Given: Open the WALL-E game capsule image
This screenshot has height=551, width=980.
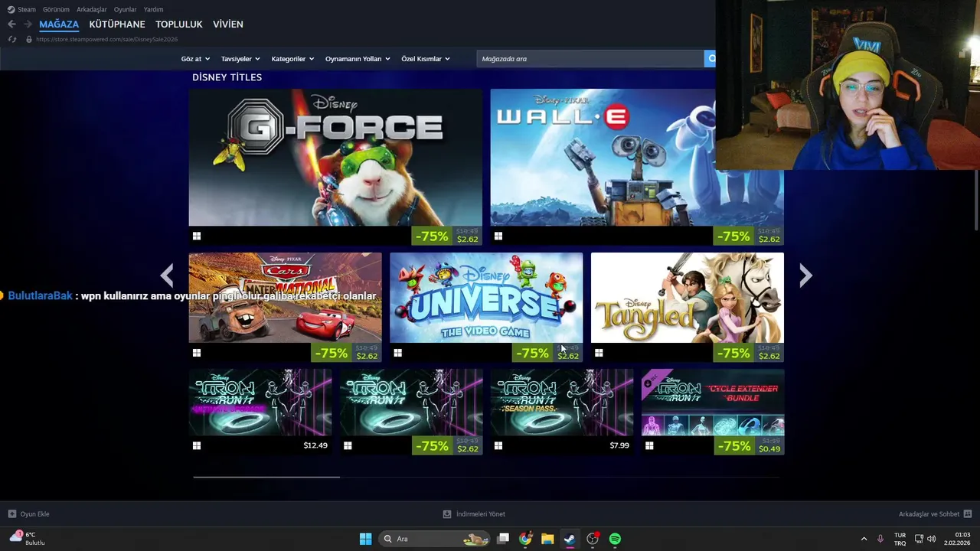Looking at the screenshot, I should [x=637, y=157].
